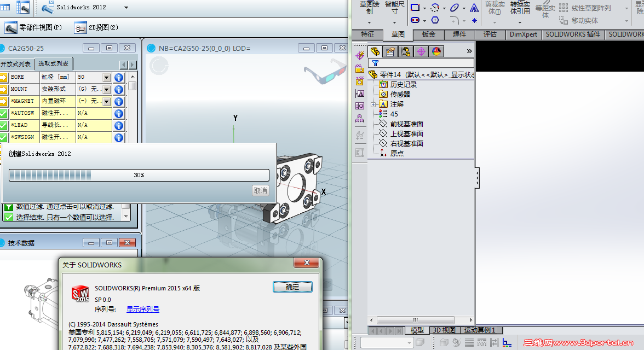The height and width of the screenshot is (350, 644).
Task: Open the PropertyManager tab icon
Action: tap(390, 51)
